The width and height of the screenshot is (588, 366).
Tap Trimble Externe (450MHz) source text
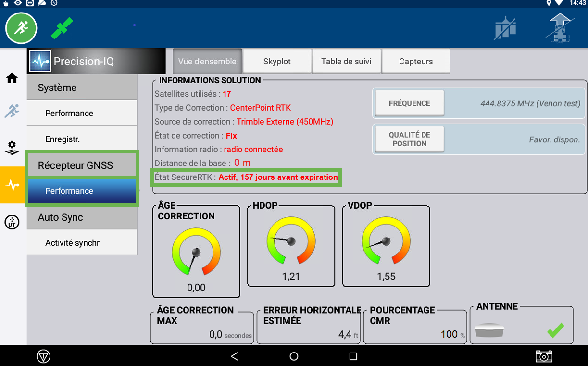pyautogui.click(x=285, y=122)
